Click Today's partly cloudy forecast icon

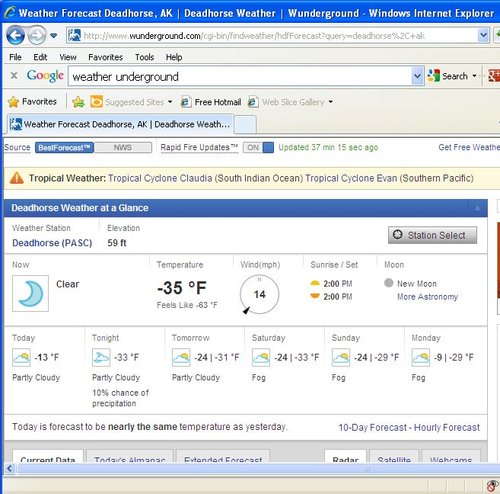(x=21, y=357)
